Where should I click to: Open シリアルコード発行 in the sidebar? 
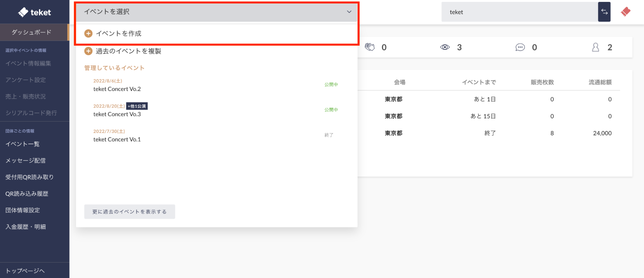[x=31, y=113]
